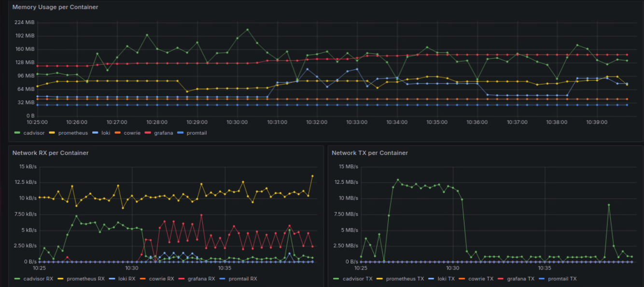Click the grafana TX legend label
The height and width of the screenshot is (287, 644).
pos(520,279)
